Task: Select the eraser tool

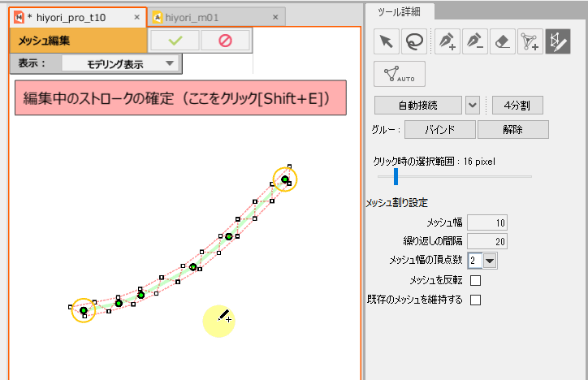Action: coord(504,41)
